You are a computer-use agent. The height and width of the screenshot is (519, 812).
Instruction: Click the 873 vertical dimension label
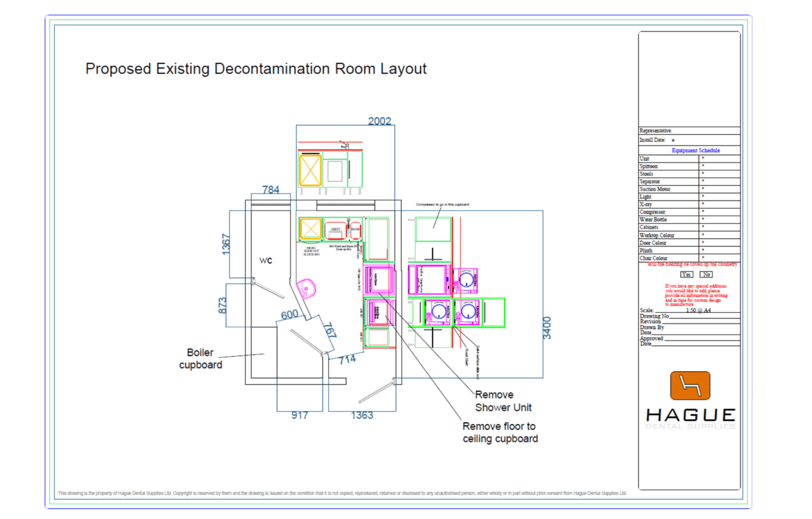222,305
